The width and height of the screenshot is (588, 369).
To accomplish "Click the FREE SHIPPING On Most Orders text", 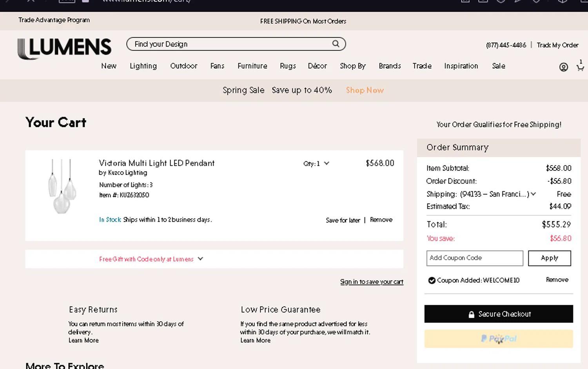I will coord(303,21).
